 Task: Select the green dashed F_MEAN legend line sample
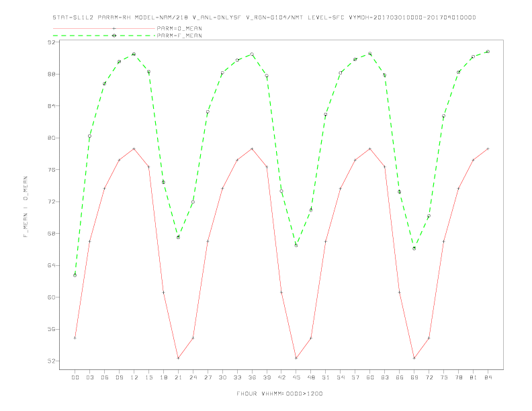(x=104, y=36)
